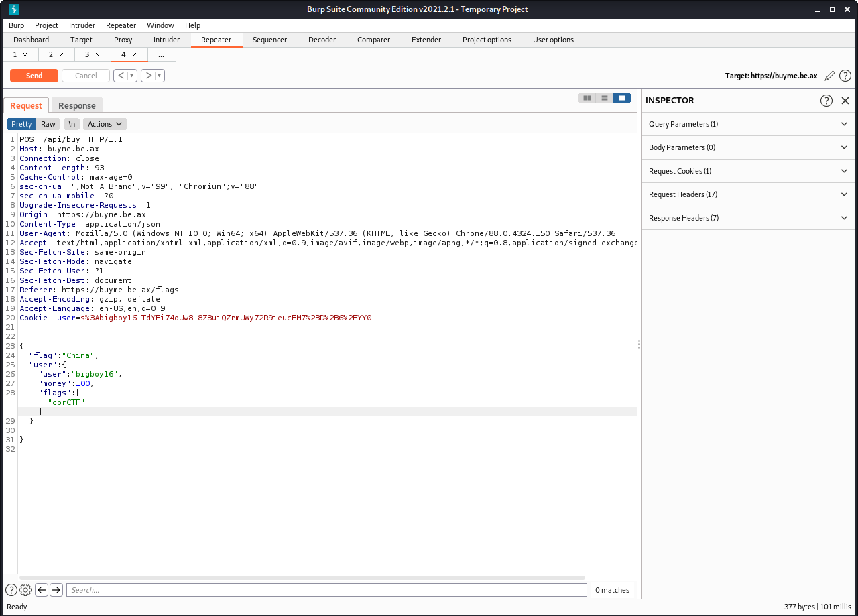Switch to Comparer tab
The height and width of the screenshot is (616, 858).
point(373,40)
